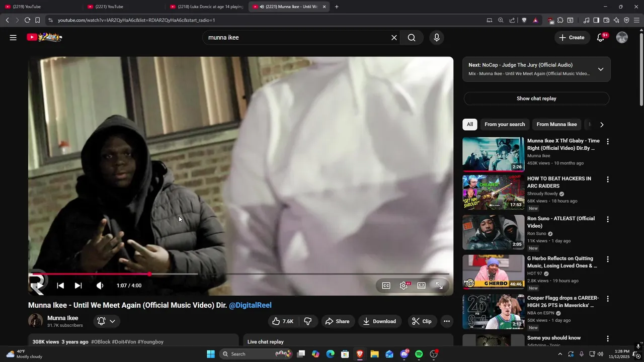Share this video
Viewport: 644px width, 362px height.
point(337,321)
